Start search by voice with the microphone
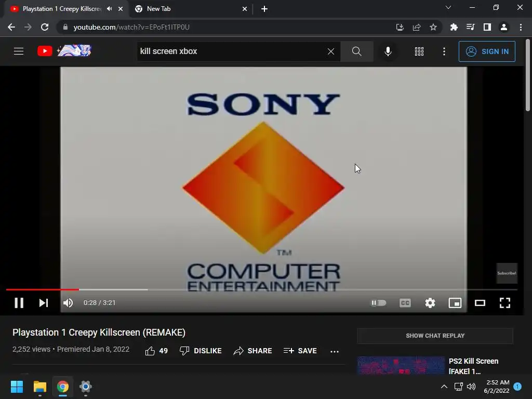Screen dimensions: 532x399 [388, 51]
